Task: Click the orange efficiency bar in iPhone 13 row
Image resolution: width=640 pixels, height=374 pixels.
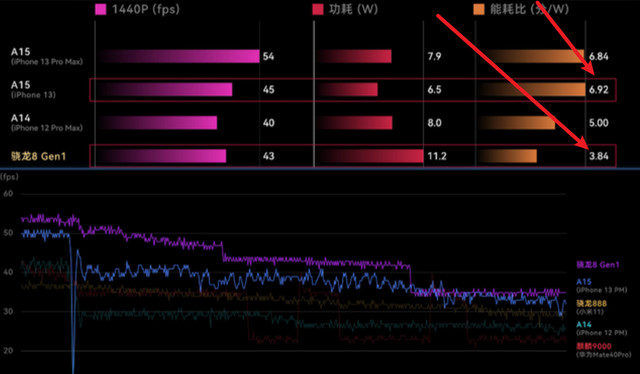Action: [532, 89]
